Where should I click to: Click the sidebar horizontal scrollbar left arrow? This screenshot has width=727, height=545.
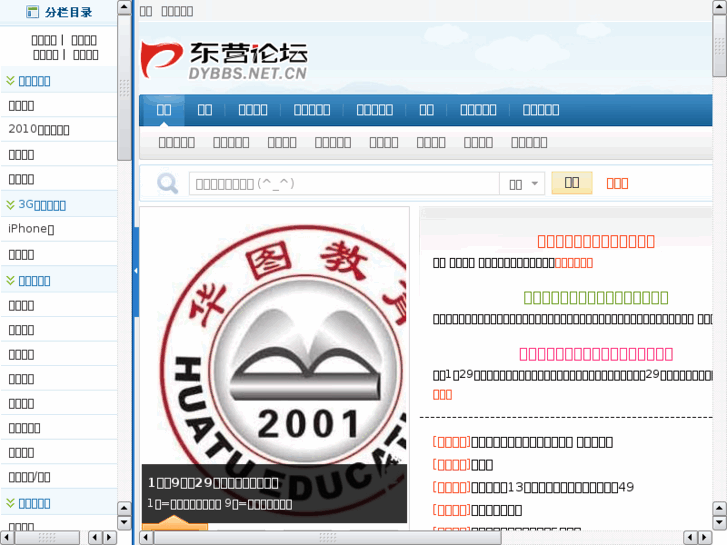point(7,537)
